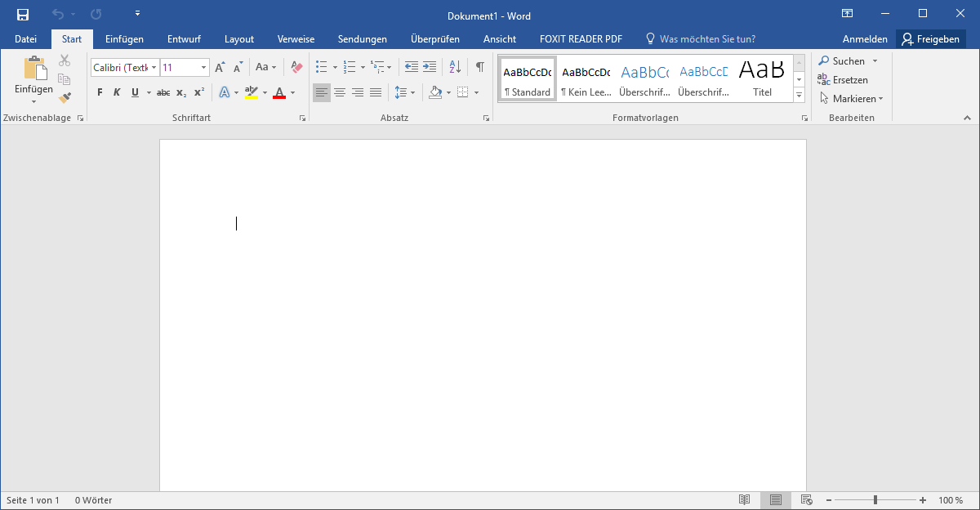Toggle underline formatting
The width and height of the screenshot is (980, 510).
(x=134, y=92)
